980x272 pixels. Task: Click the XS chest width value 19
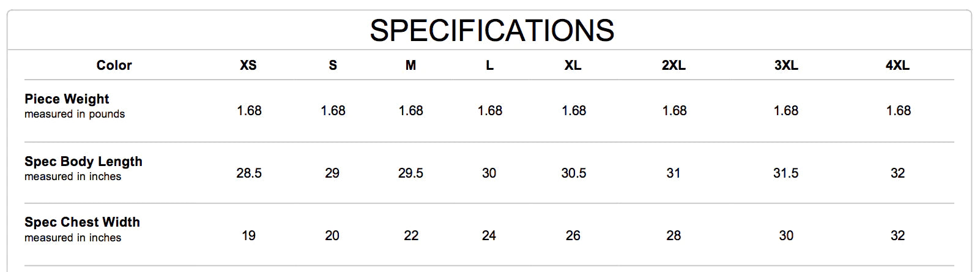coord(248,236)
